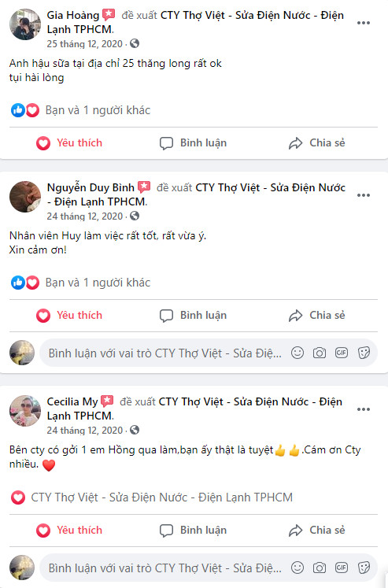Viewport: 388px width, 588px height.
Task: Open sticker picker under Cecilia My's post
Action: [x=364, y=568]
